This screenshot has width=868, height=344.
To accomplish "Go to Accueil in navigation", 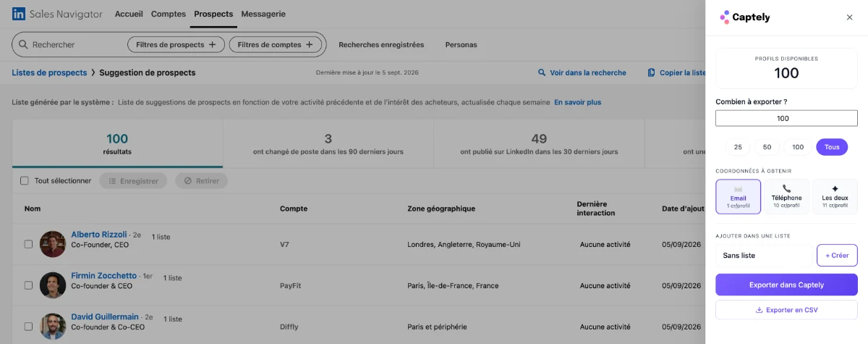I will (129, 14).
